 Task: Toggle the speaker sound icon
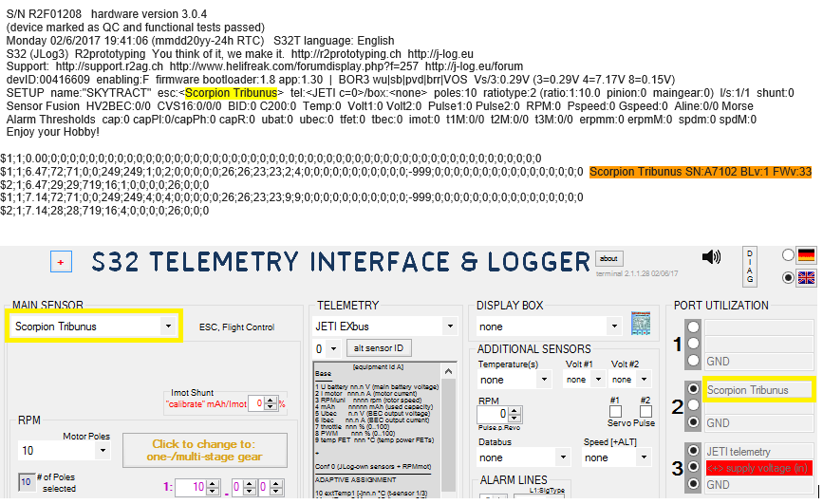point(711,257)
